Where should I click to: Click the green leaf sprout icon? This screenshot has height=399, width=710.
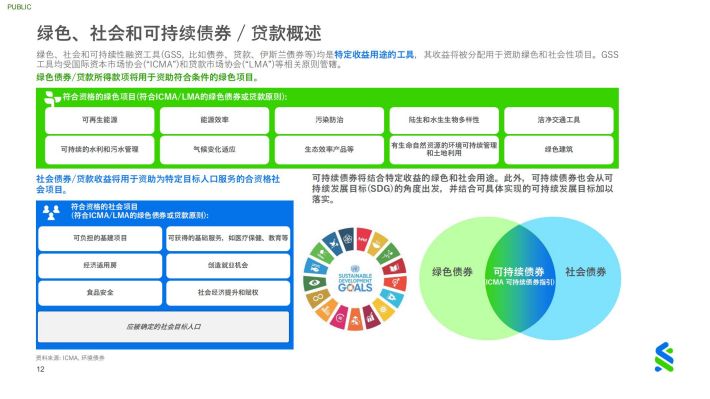click(x=52, y=98)
